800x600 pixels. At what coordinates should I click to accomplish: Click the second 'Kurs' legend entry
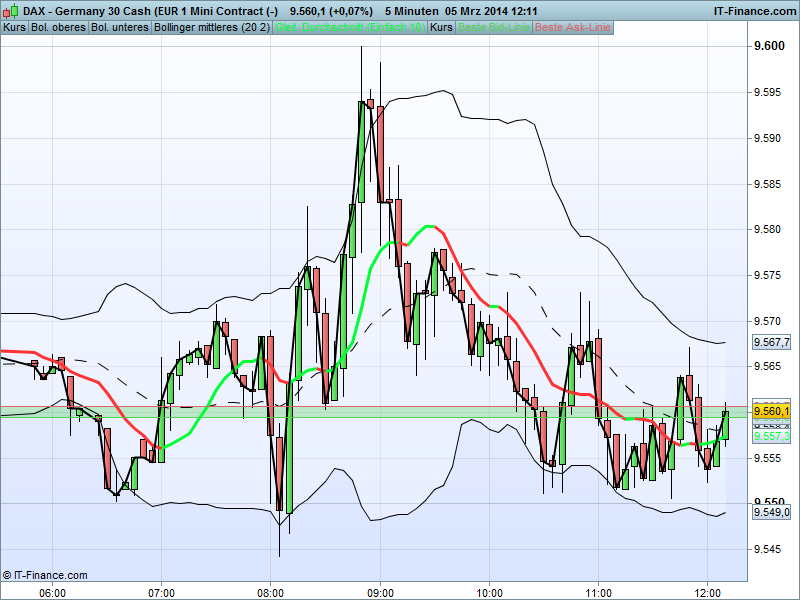click(x=440, y=29)
